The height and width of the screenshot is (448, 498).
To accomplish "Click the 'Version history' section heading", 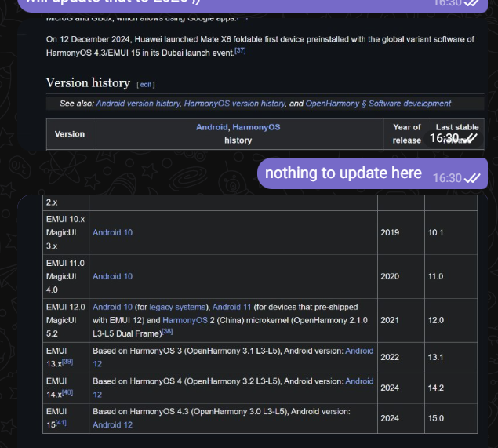I will pyautogui.click(x=88, y=83).
